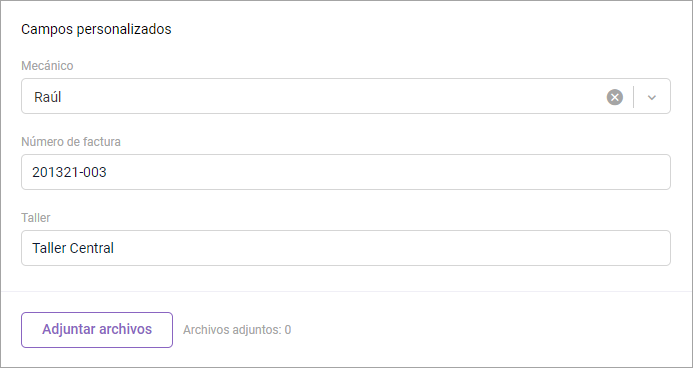The width and height of the screenshot is (693, 368).
Task: Click the separator beside the dropdown arrow
Action: pos(633,97)
